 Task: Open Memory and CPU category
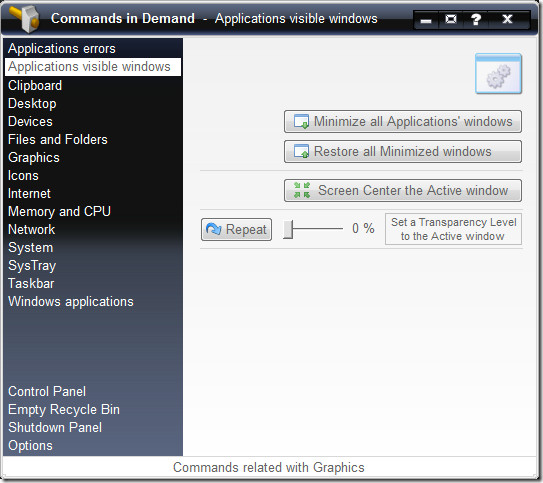click(x=59, y=212)
